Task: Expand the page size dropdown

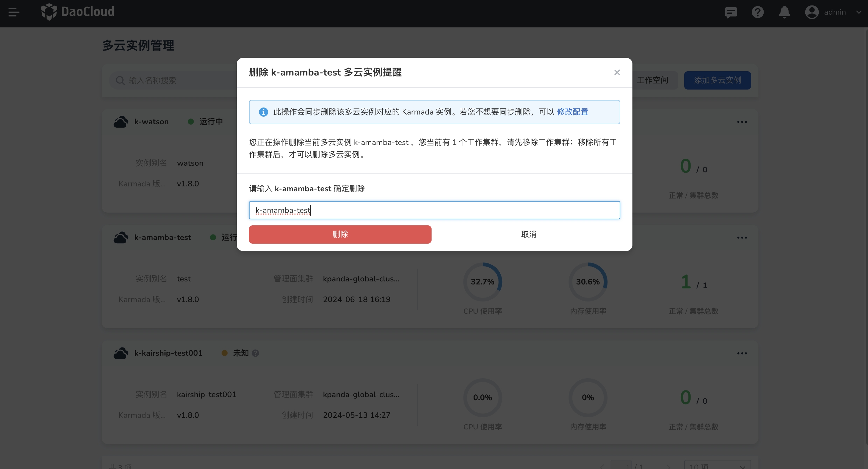Action: (717, 466)
